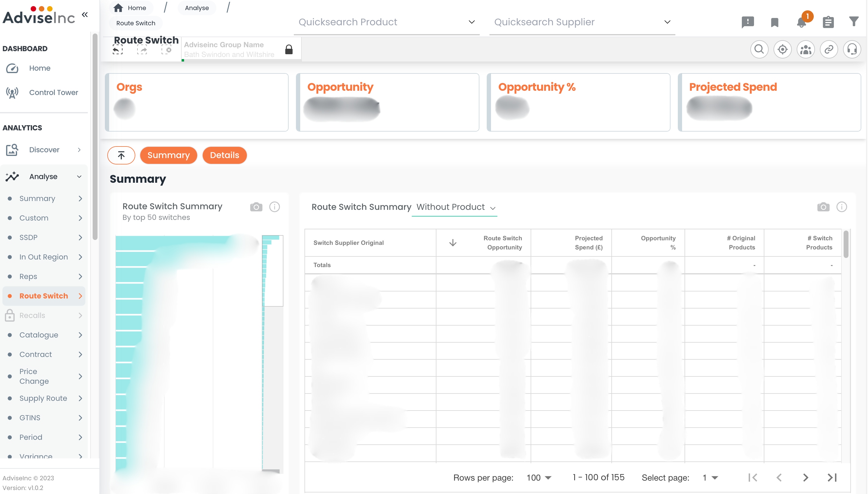Image resolution: width=868 pixels, height=494 pixels.
Task: Click the # Switch Products column header
Action: pyautogui.click(x=803, y=243)
